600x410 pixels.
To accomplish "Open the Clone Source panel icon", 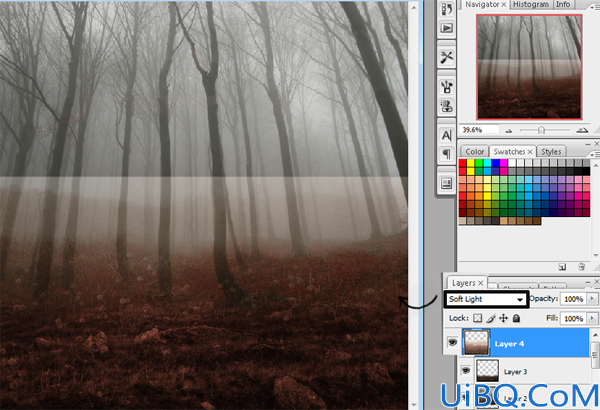I will [x=447, y=106].
